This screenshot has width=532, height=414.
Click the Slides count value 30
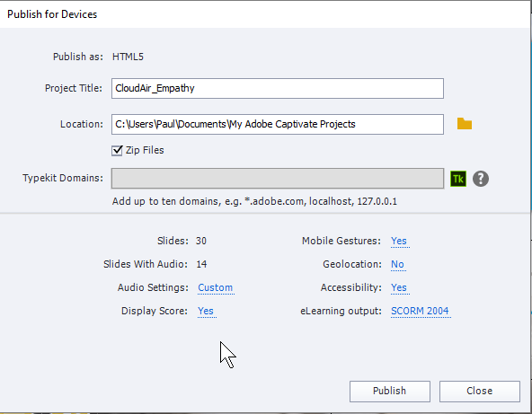pos(201,241)
